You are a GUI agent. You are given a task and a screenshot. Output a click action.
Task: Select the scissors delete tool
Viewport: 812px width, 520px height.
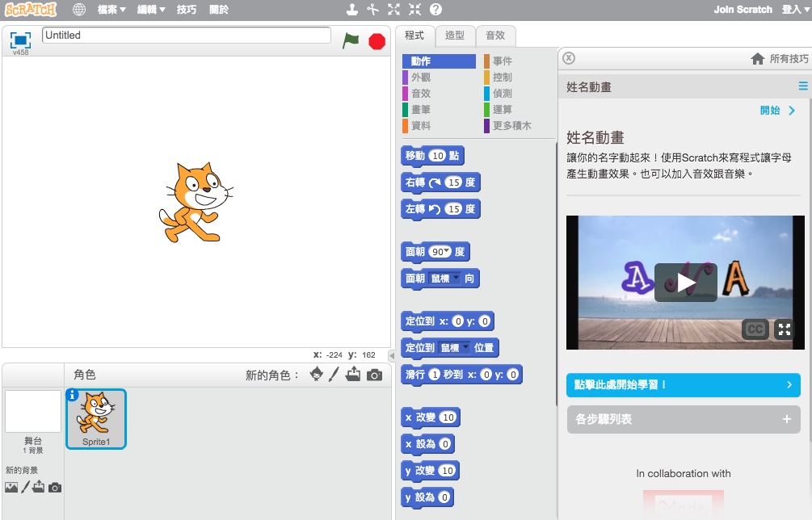click(x=372, y=10)
